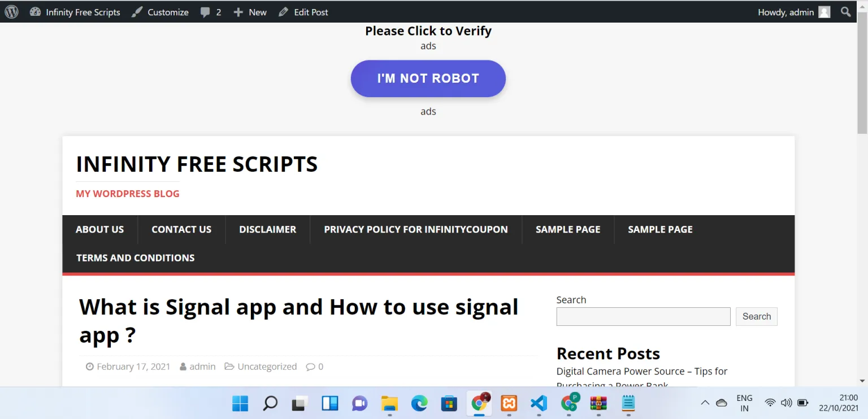
Task: Open the DISCLAIMER page
Action: pos(268,229)
